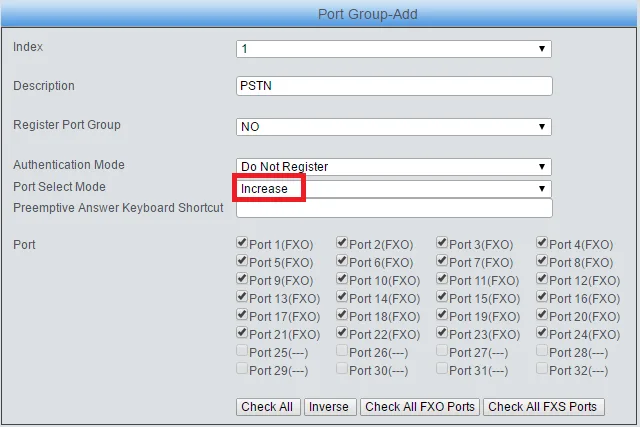Viewport: 640px width, 427px height.
Task: Uncheck the Port 16(FXO) checkbox
Action: tap(542, 298)
